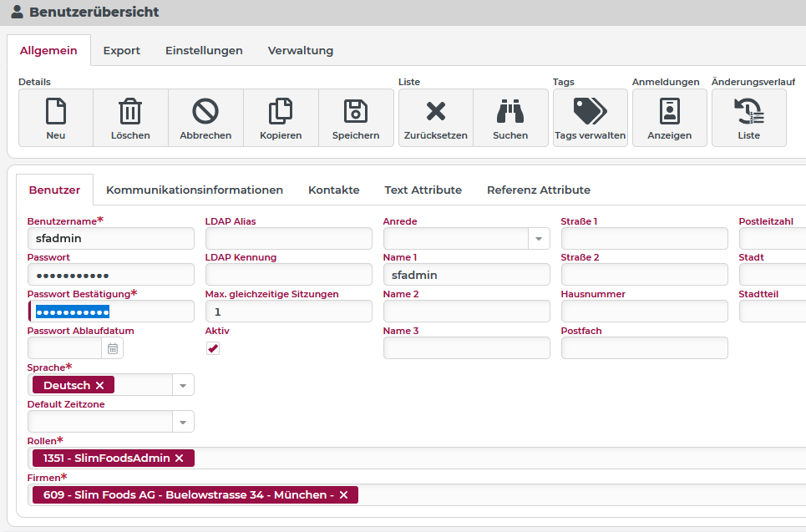Remove the 609 - Slim Foods AG company

pos(343,494)
